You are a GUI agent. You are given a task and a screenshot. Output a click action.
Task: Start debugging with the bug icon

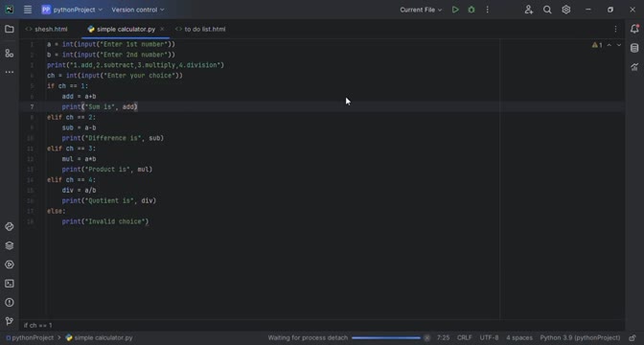(471, 10)
